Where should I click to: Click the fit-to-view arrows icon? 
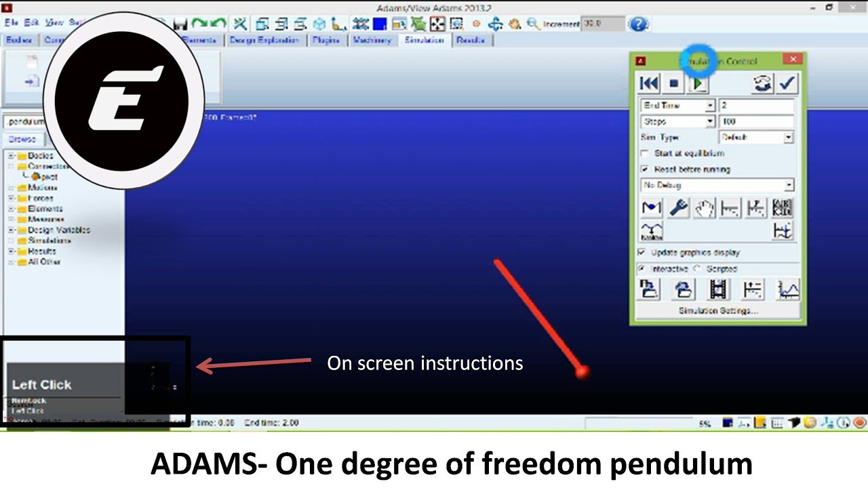(x=437, y=24)
